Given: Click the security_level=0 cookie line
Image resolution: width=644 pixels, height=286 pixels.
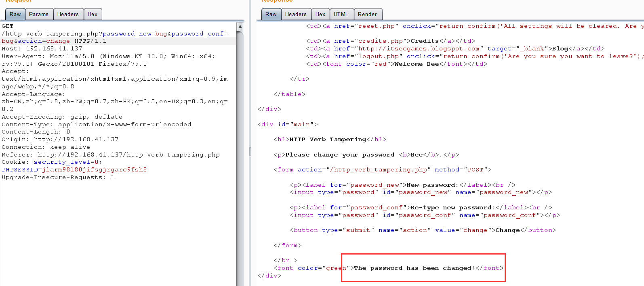Looking at the screenshot, I should coord(52,162).
